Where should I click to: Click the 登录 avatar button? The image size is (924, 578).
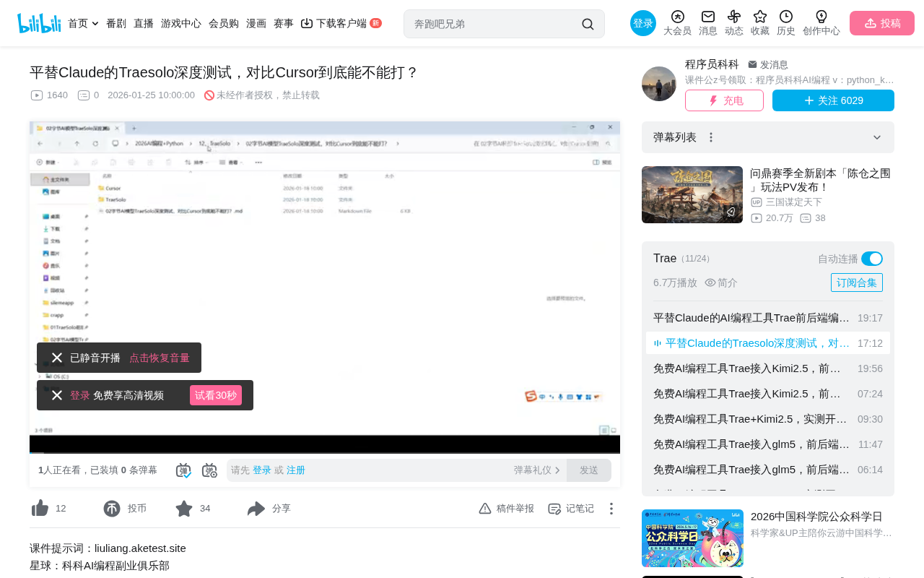click(x=643, y=23)
